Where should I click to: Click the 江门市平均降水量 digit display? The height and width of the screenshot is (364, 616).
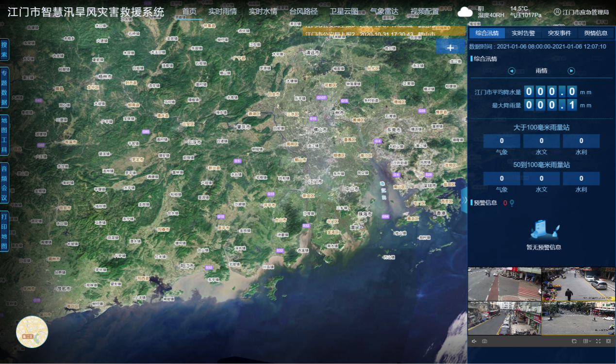pyautogui.click(x=550, y=91)
